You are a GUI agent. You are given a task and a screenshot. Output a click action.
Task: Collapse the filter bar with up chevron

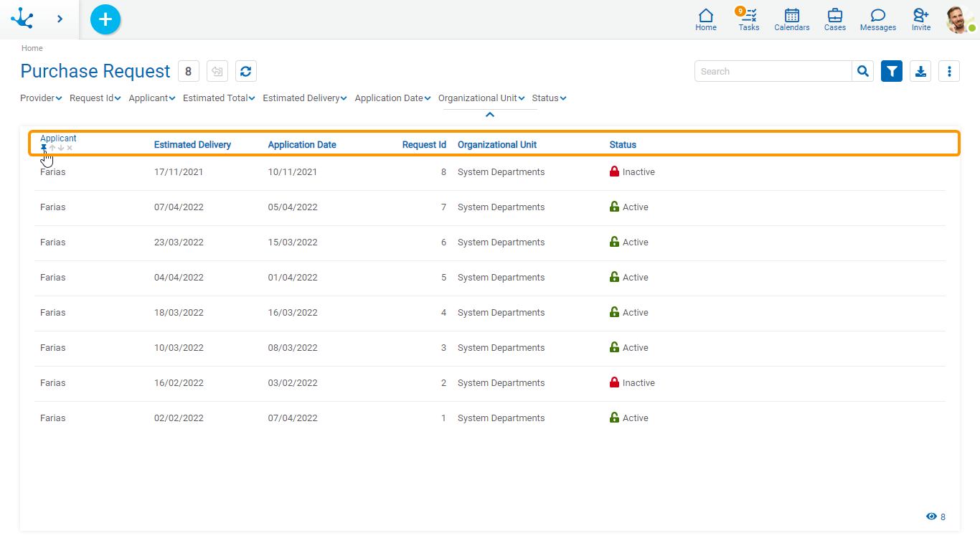click(x=490, y=115)
